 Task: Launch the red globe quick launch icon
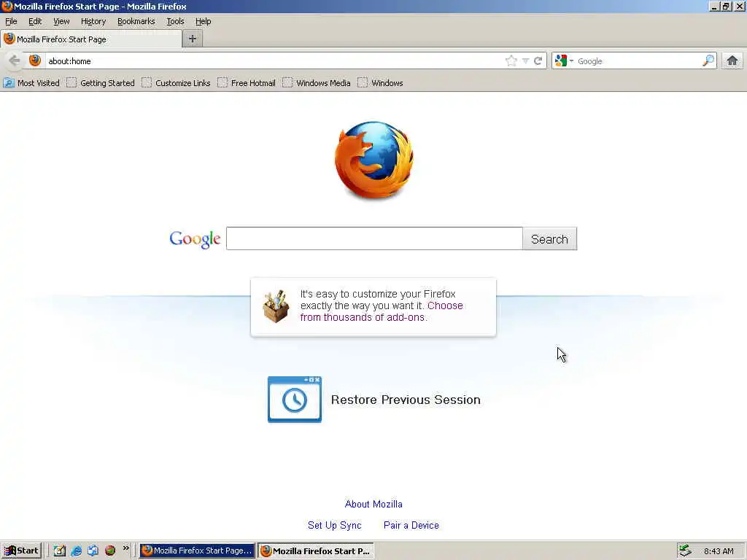(110, 551)
